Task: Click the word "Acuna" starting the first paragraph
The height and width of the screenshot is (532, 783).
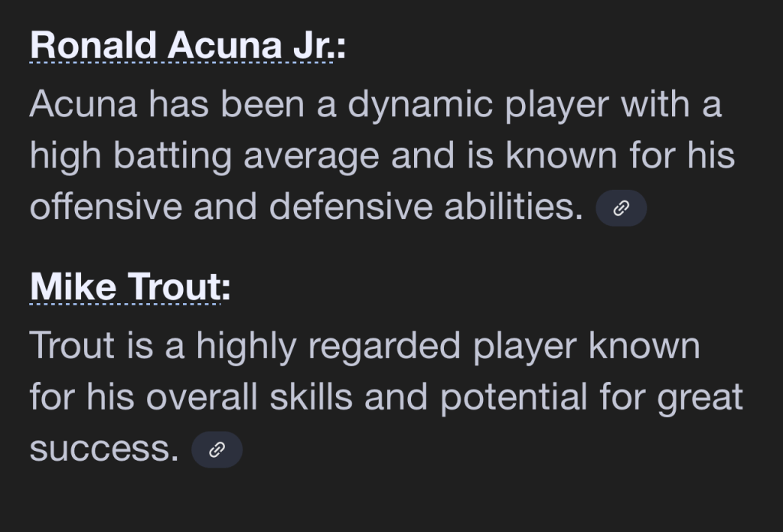Action: tap(83, 105)
